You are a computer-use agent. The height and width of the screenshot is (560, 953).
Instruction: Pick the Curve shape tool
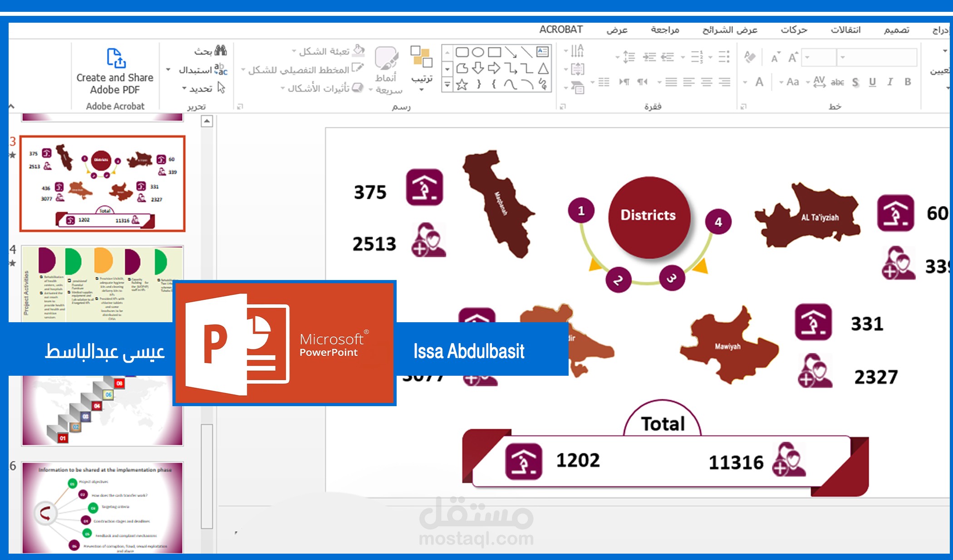click(x=510, y=84)
